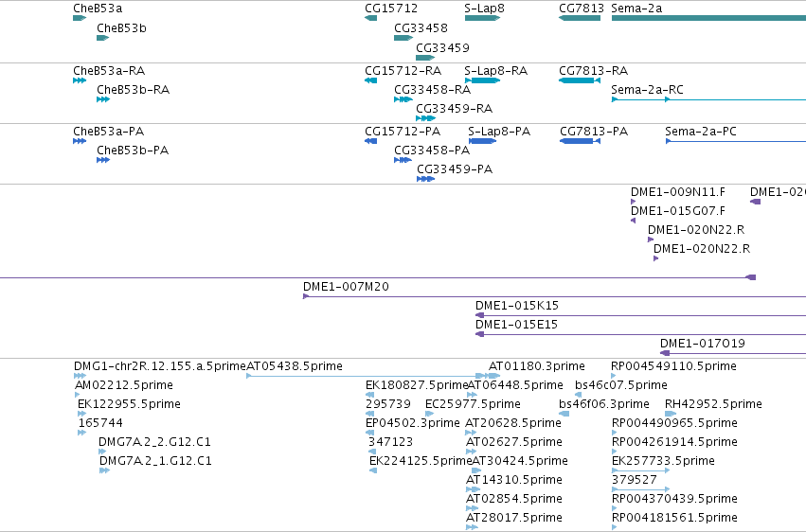Select the DME1-015K15 BAC feature
Screen dimensions: 806x532
pyautogui.click(x=640, y=315)
